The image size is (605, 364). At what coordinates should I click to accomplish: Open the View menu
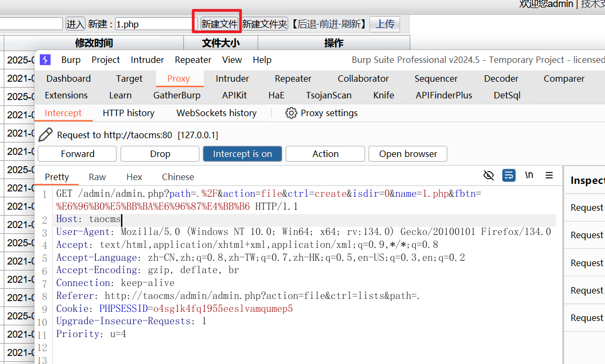click(x=232, y=60)
